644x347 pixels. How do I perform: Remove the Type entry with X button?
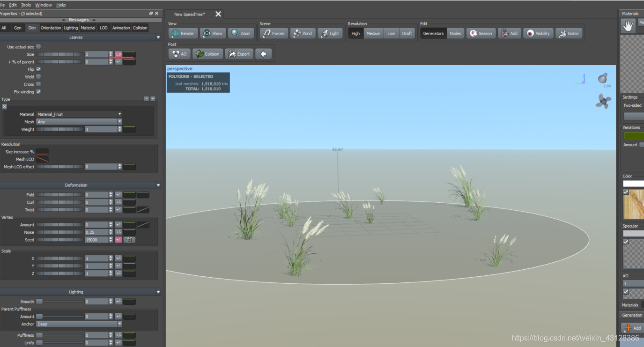4,107
